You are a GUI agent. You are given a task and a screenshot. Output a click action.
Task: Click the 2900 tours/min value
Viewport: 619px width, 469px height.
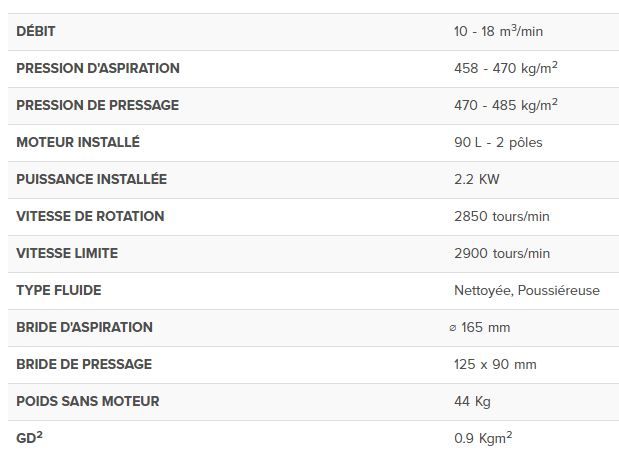tap(501, 253)
